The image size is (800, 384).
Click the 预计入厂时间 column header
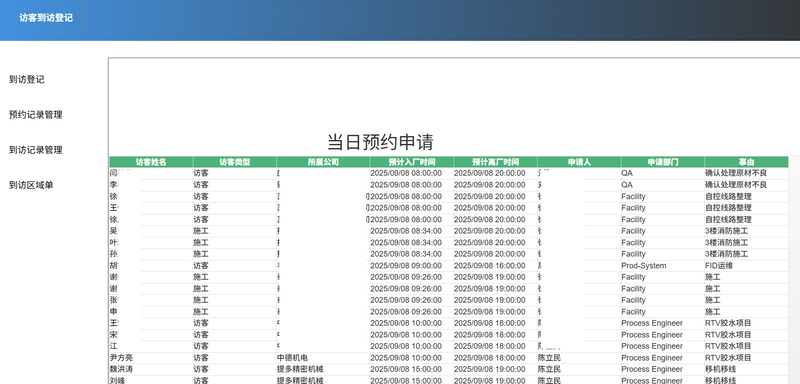tap(412, 162)
